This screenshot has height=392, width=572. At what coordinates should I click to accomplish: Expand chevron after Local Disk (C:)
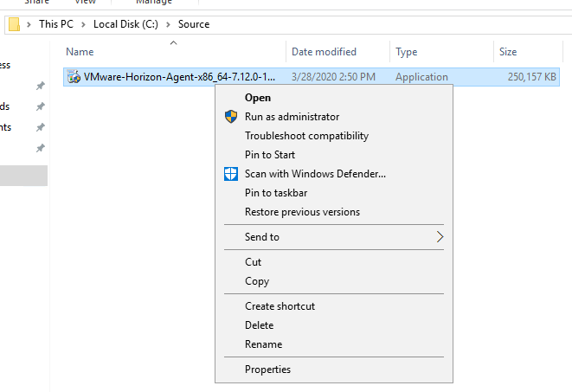tap(168, 24)
